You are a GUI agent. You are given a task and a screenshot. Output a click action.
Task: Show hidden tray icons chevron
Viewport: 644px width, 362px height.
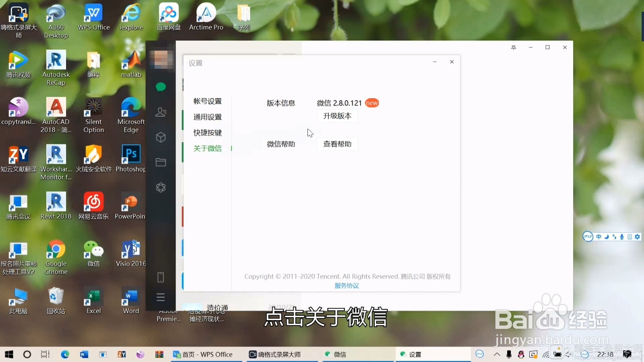point(497,354)
